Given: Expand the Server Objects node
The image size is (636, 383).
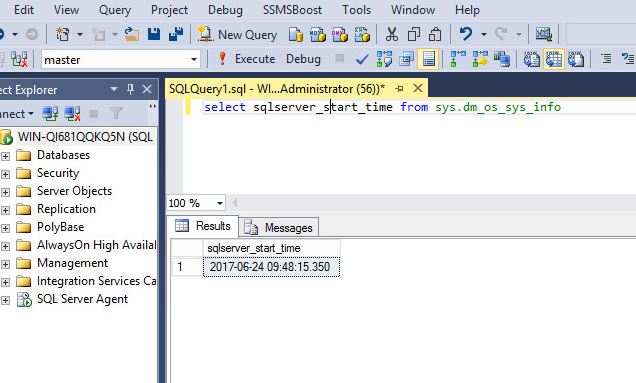Looking at the screenshot, I should click(5, 192).
